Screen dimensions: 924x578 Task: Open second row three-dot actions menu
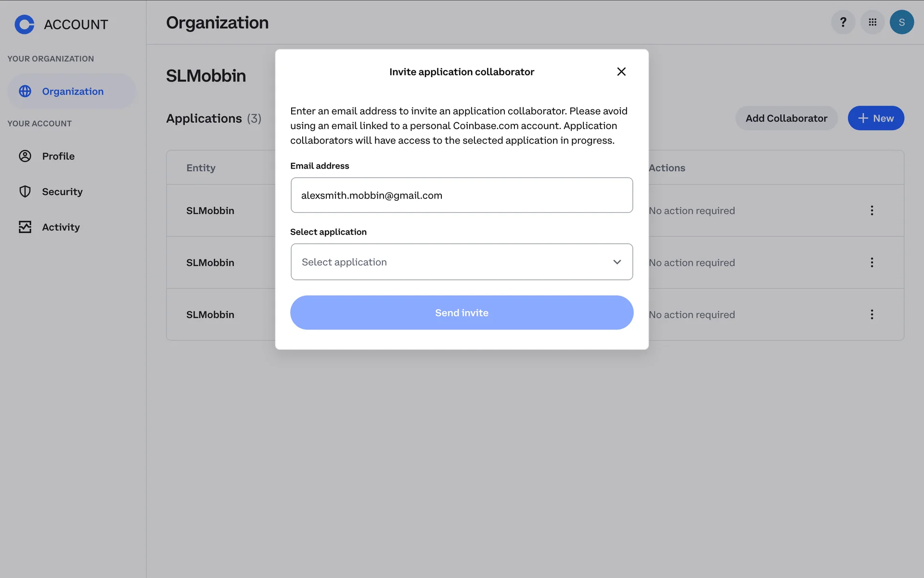(x=872, y=263)
